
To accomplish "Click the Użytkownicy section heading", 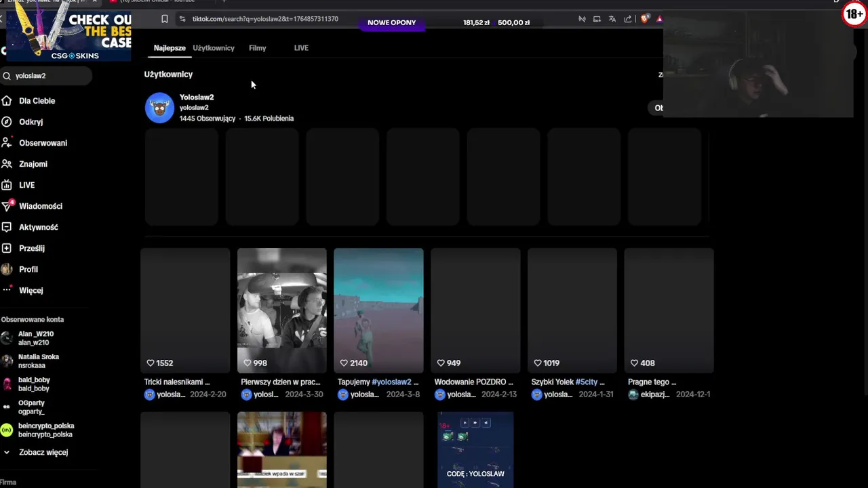I will (168, 75).
